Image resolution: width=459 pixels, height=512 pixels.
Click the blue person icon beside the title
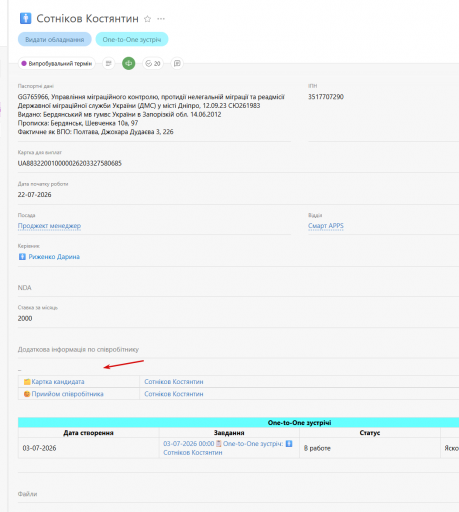[x=25, y=18]
